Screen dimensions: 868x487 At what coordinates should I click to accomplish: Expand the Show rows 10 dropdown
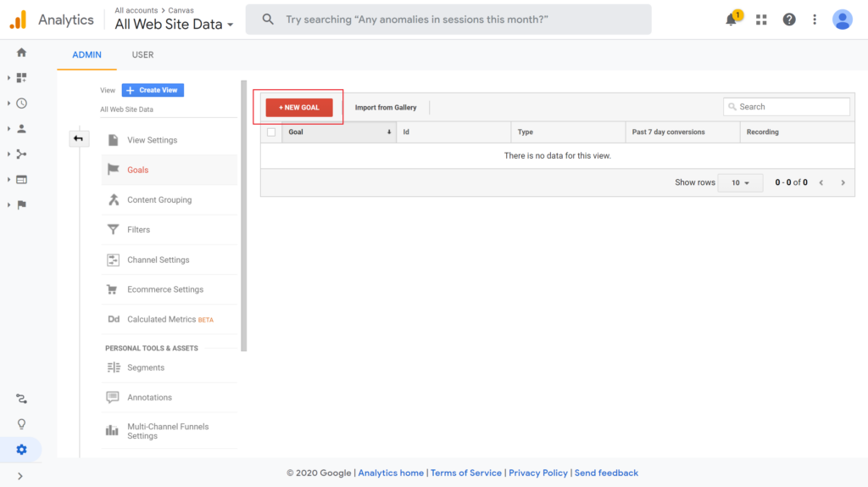click(x=740, y=182)
